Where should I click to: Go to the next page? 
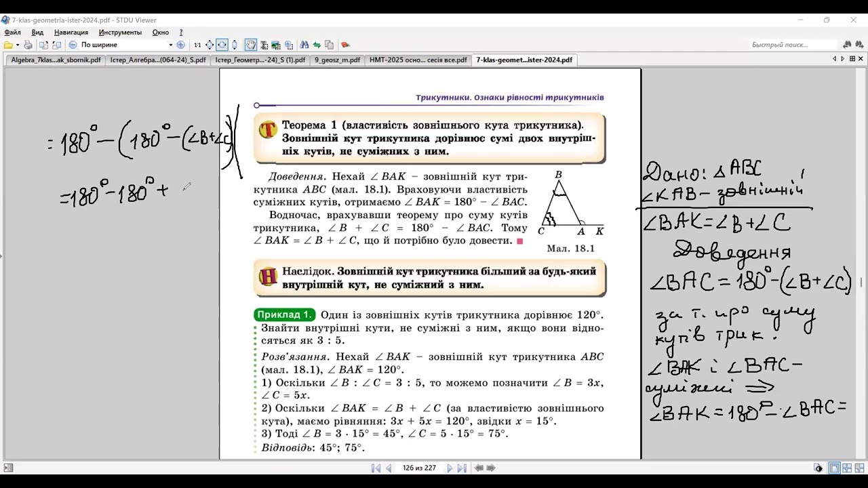pos(450,468)
